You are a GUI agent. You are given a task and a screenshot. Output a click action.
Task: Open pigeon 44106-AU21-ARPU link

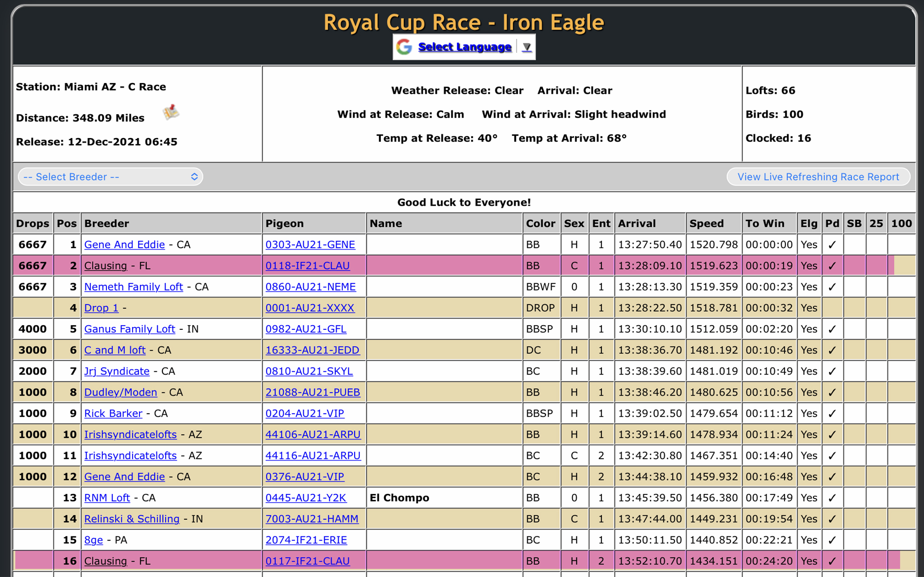(x=313, y=434)
